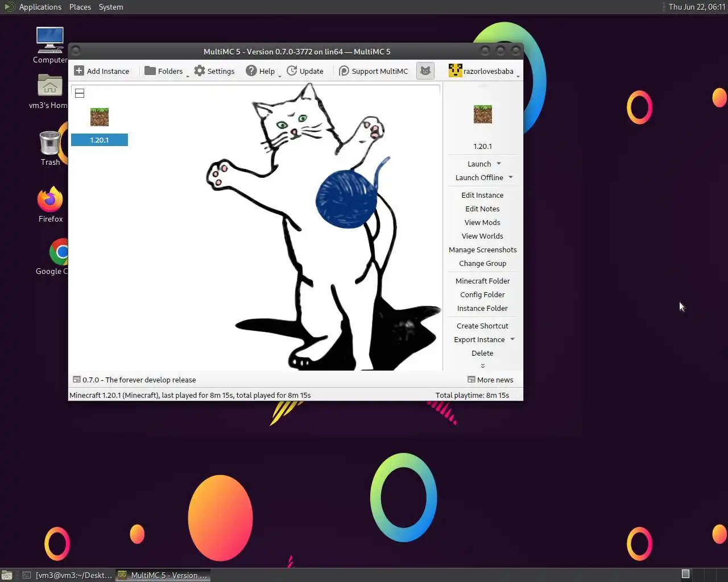Click Launch Offline
728x582 pixels.
pos(479,177)
